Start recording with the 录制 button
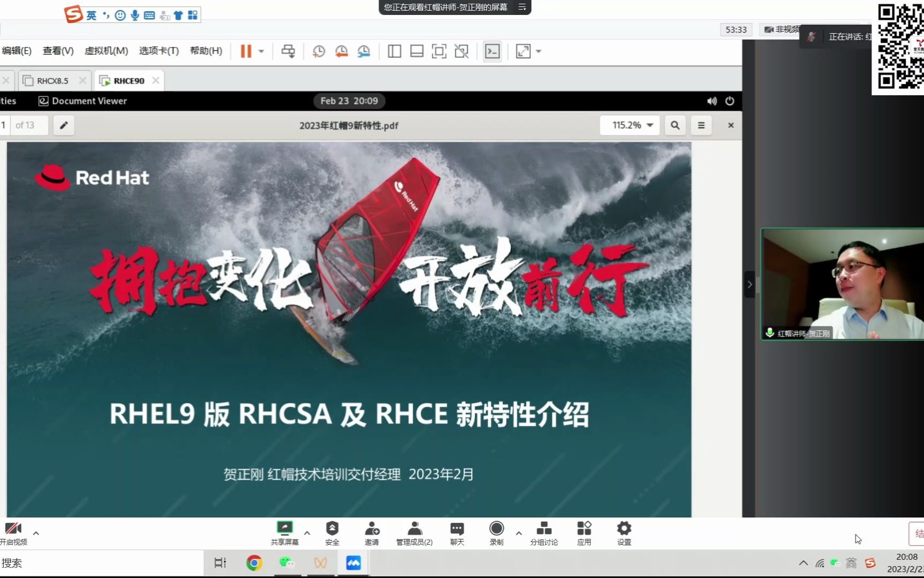 pos(496,534)
